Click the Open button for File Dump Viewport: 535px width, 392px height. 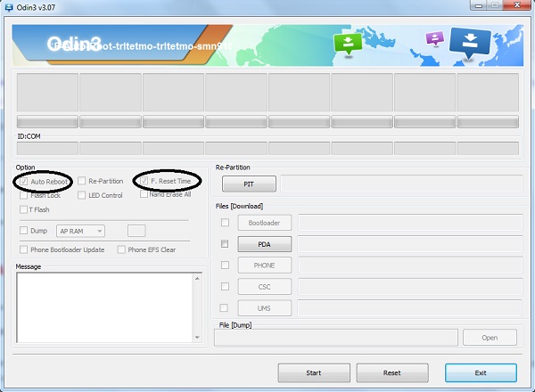point(490,338)
